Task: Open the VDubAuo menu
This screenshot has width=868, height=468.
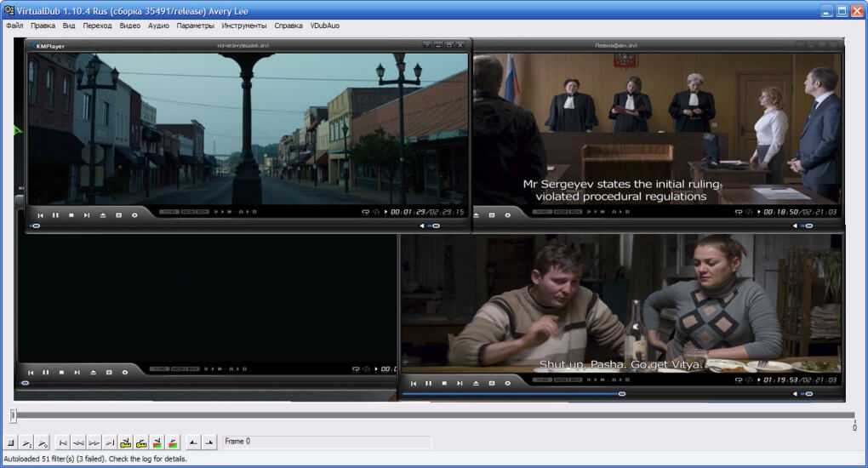Action: point(325,26)
